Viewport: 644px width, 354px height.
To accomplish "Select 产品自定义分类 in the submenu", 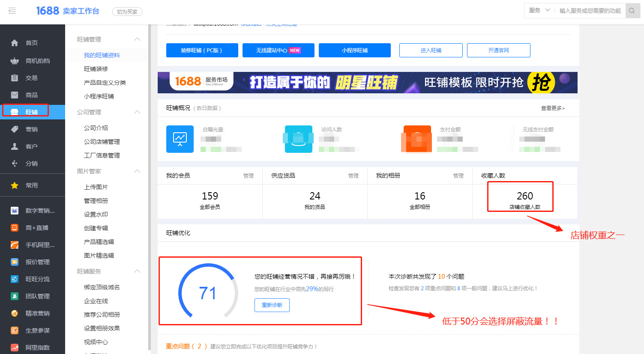I will 105,83.
